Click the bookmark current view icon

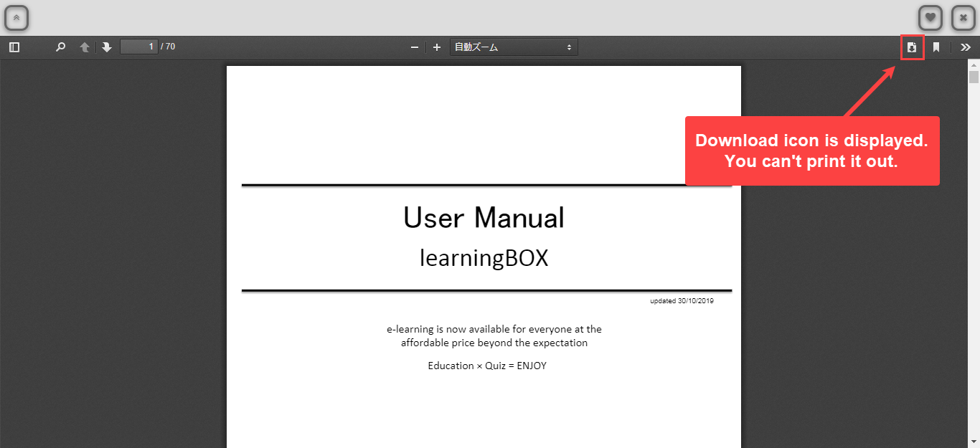(x=936, y=47)
